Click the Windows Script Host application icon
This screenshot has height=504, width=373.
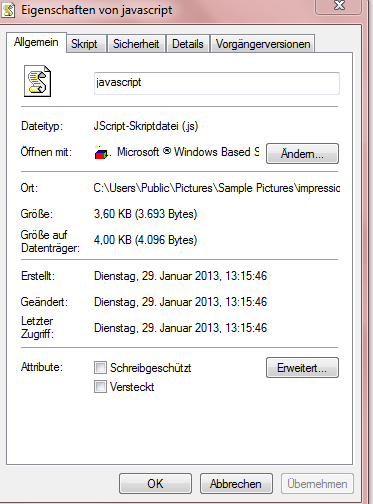pyautogui.click(x=101, y=152)
